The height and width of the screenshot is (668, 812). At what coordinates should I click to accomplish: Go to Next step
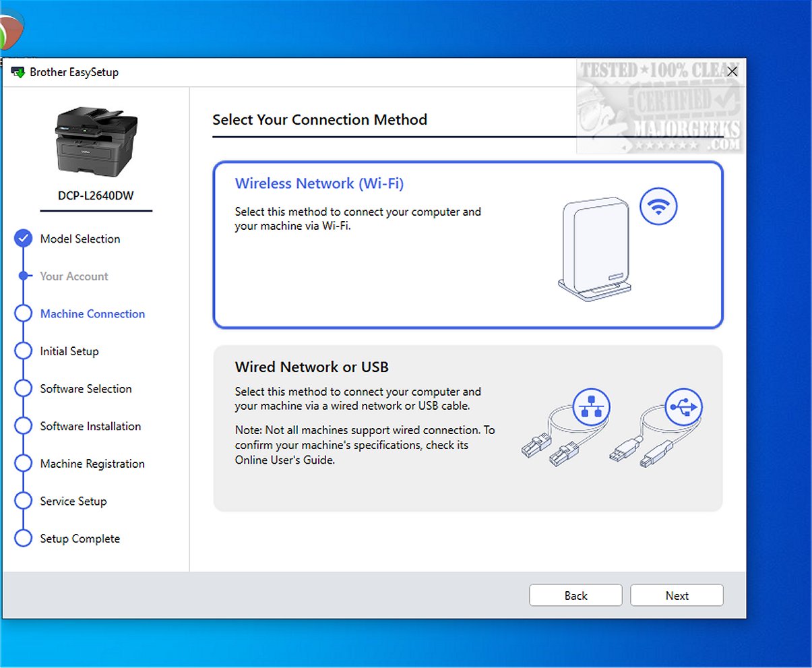(677, 595)
